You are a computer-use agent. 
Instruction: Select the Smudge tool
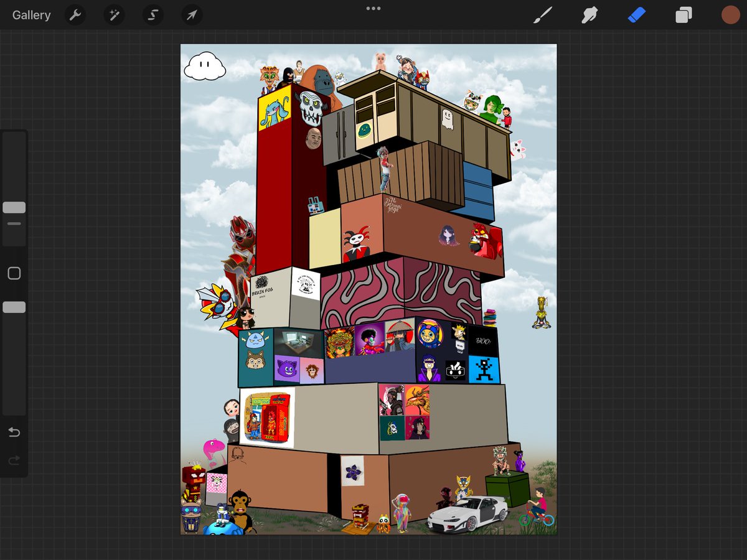590,15
